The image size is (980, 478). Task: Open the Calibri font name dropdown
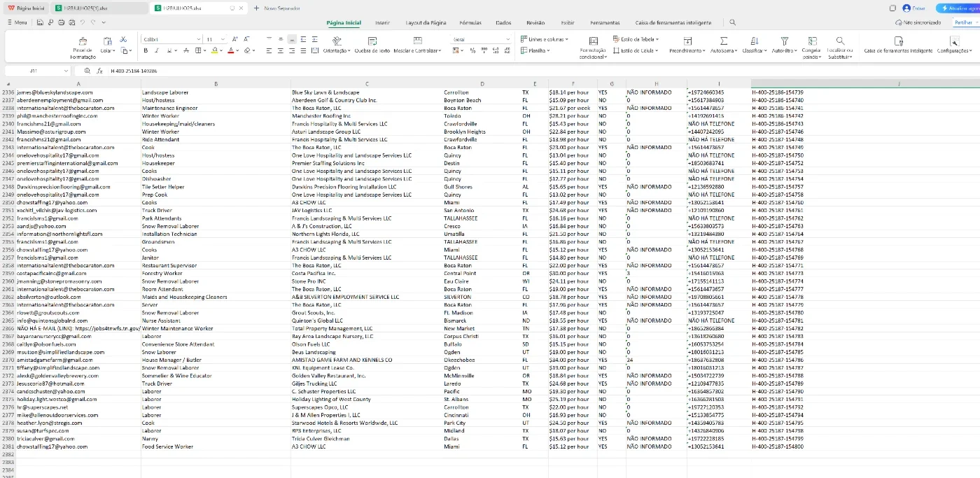tap(171, 39)
